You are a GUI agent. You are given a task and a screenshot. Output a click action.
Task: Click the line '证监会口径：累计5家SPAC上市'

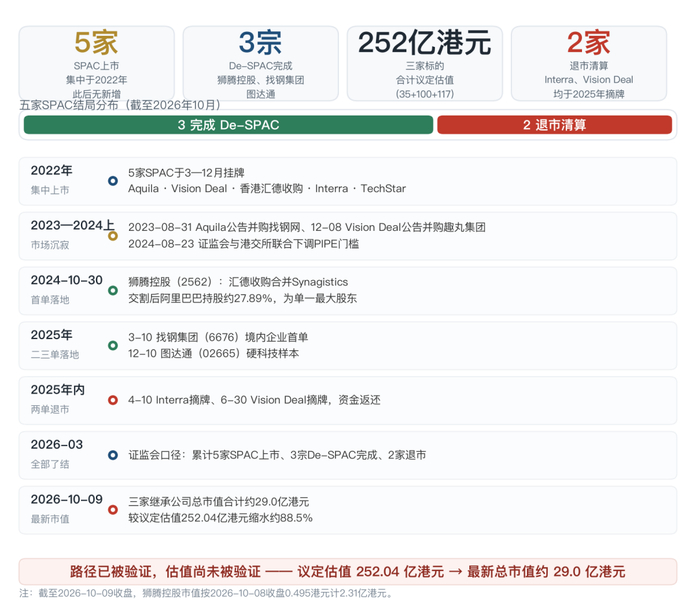277,455
